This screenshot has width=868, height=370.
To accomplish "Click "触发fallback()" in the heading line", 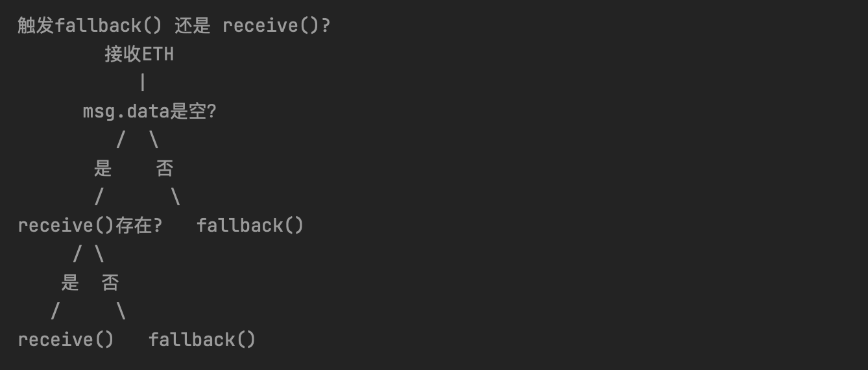I will click(90, 26).
